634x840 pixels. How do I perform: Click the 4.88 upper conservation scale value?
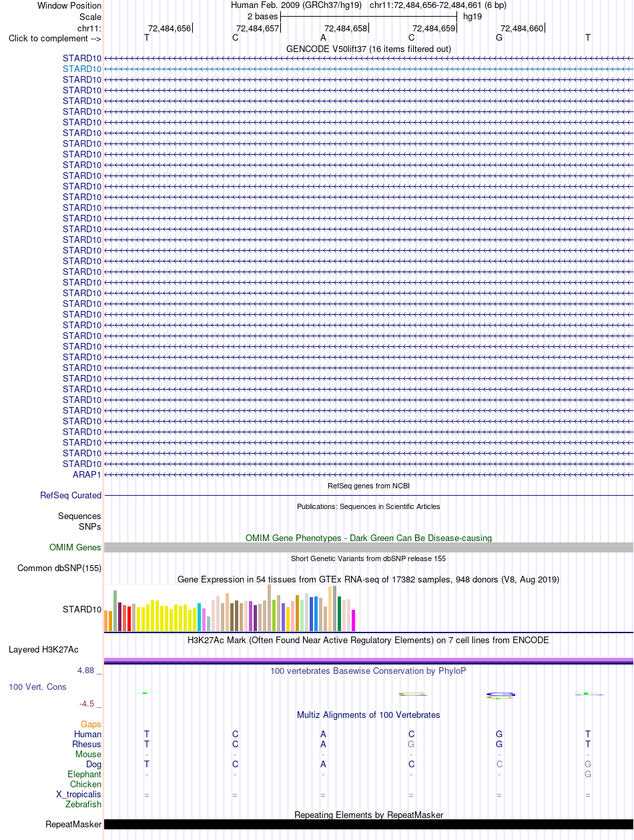(x=90, y=670)
